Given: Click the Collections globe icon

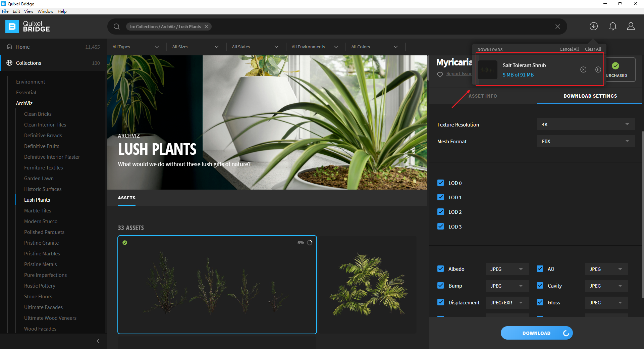Looking at the screenshot, I should (x=9, y=63).
